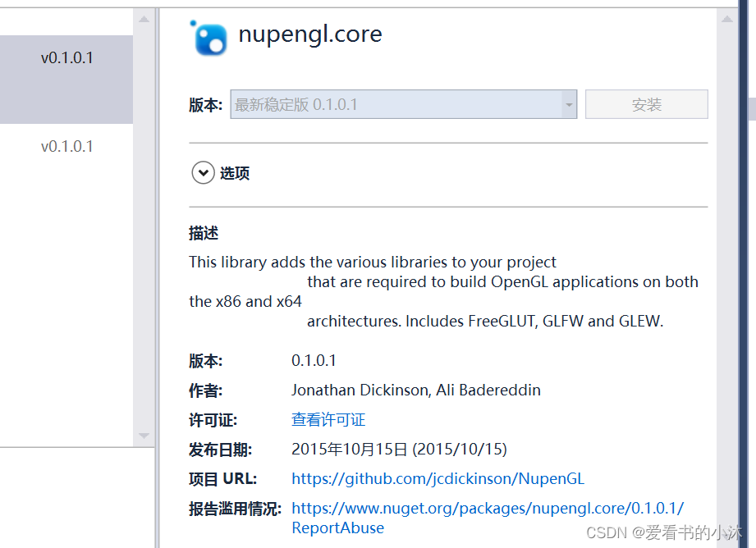Open the 版本 version dropdown
Screen dimensions: 756x548
(569, 104)
